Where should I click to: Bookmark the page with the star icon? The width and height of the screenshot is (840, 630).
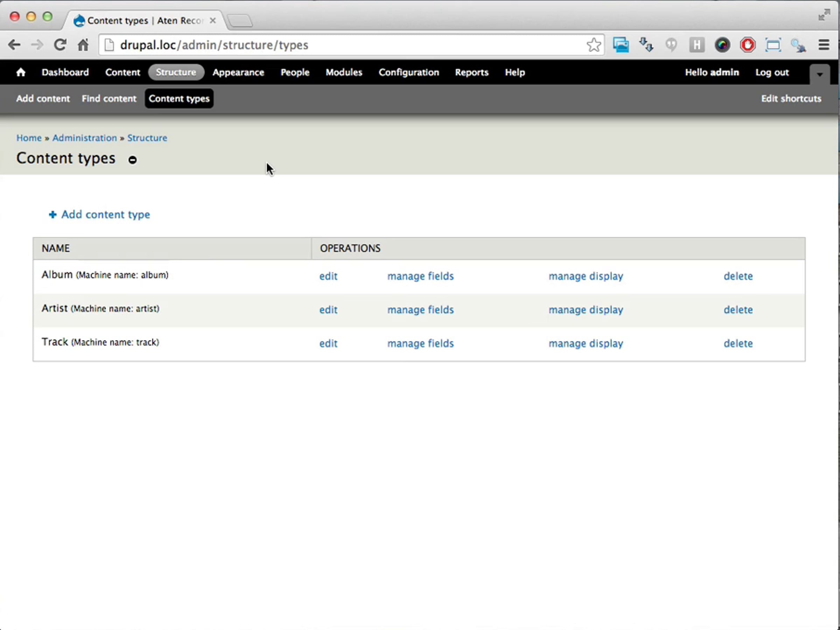[x=594, y=45]
